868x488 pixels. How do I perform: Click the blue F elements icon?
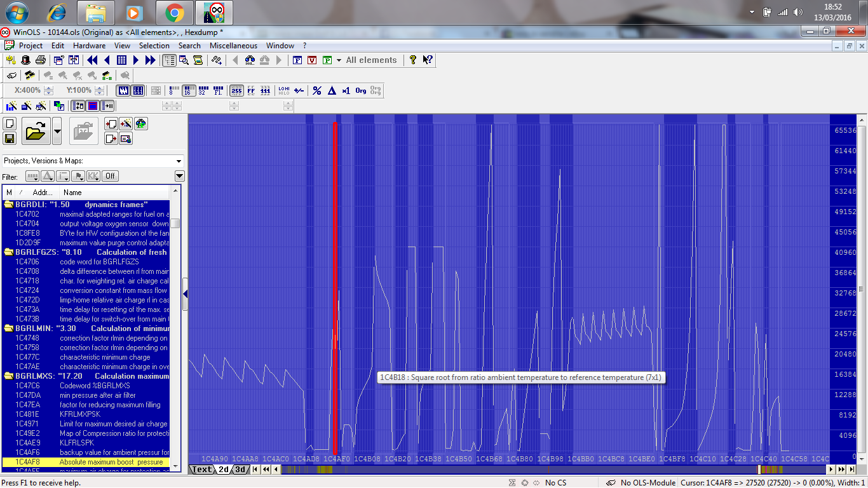[297, 60]
